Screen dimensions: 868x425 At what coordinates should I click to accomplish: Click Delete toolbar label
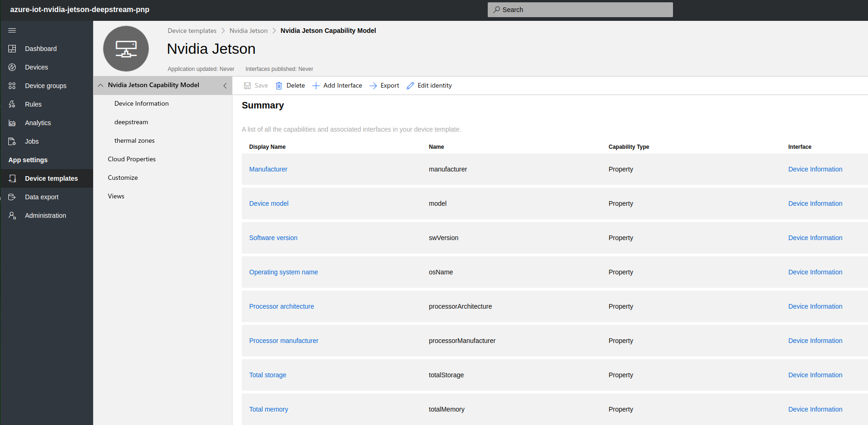tap(296, 86)
